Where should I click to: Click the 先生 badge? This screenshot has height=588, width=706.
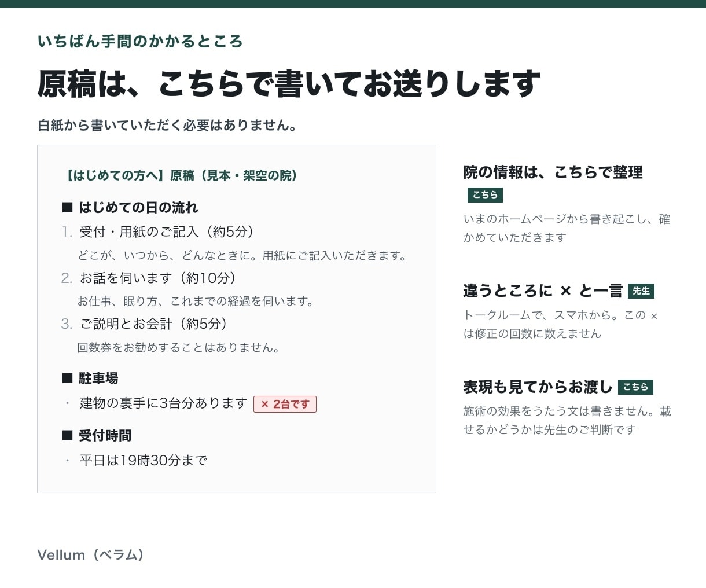641,291
